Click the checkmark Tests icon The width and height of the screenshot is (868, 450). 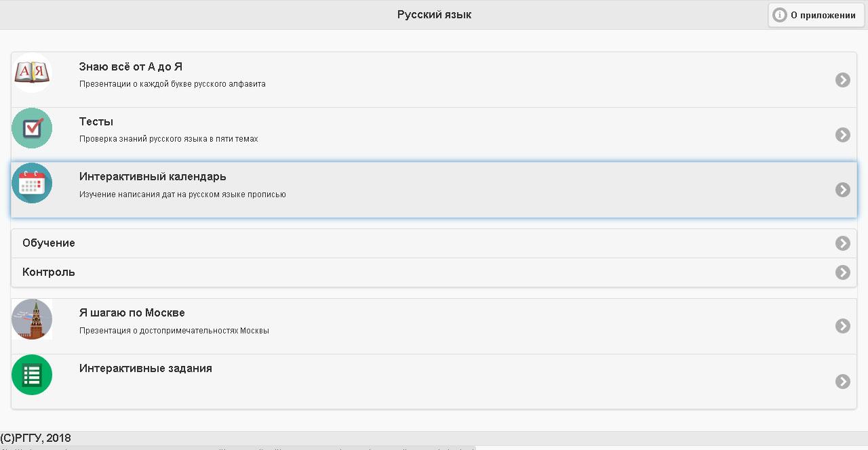click(32, 128)
